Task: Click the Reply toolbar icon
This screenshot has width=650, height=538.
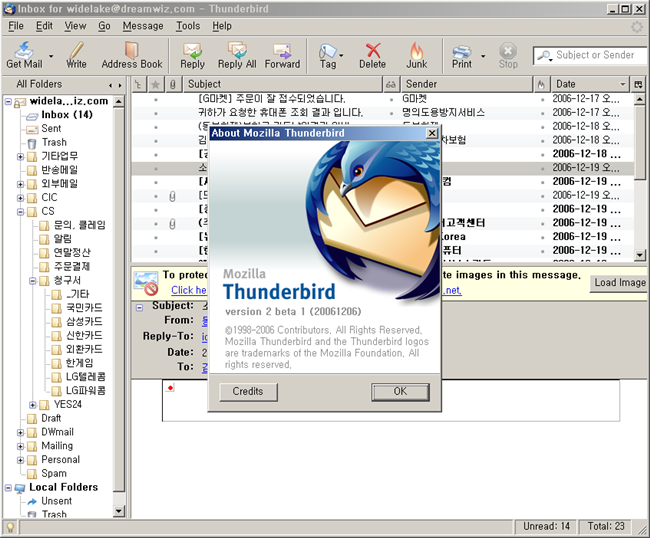Action: pyautogui.click(x=192, y=54)
